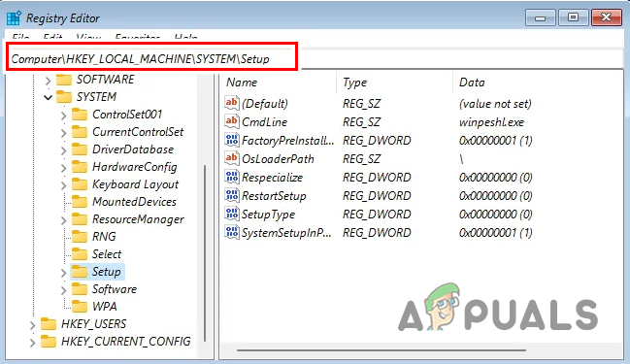The image size is (630, 364).
Task: Expand the Keyboard Layout key
Action: click(x=63, y=185)
